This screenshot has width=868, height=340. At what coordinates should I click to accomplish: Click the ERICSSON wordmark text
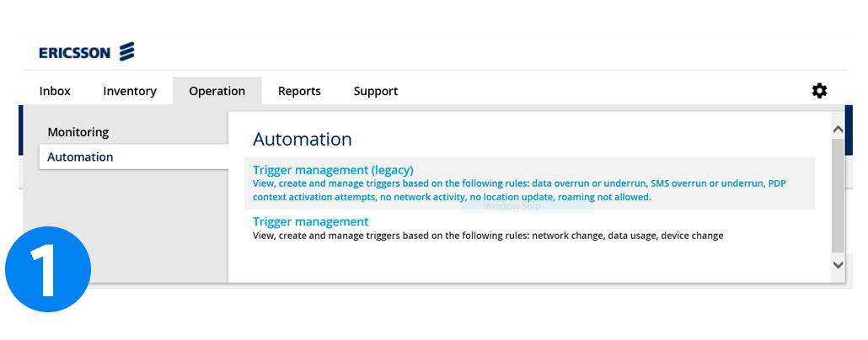pyautogui.click(x=75, y=53)
